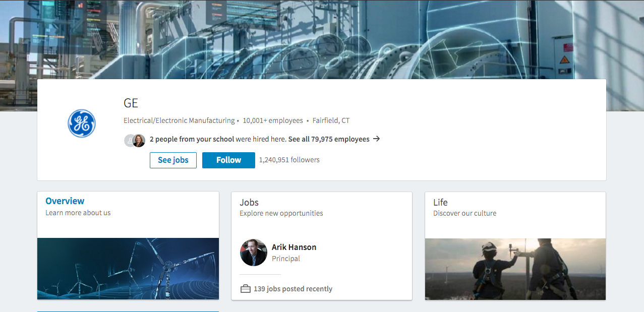Screen dimensions: 644x312
Task: Open Arik Hanson's profile picture
Action: [254, 253]
